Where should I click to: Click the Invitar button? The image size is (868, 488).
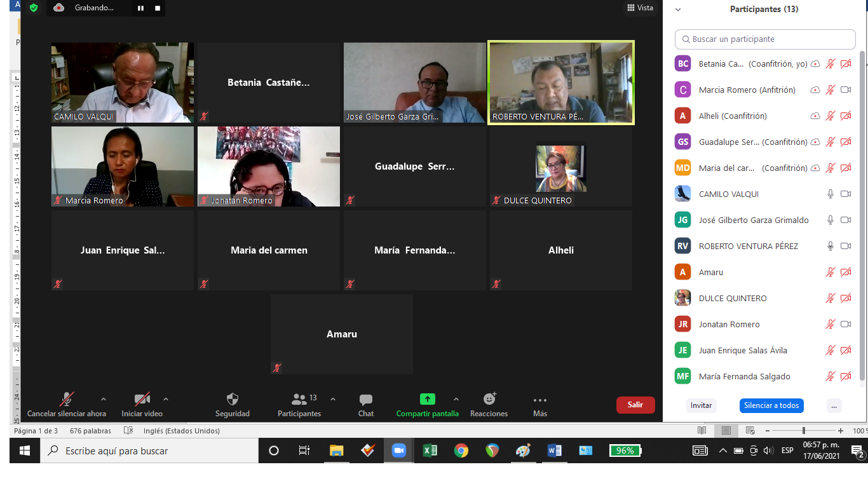[x=701, y=405]
